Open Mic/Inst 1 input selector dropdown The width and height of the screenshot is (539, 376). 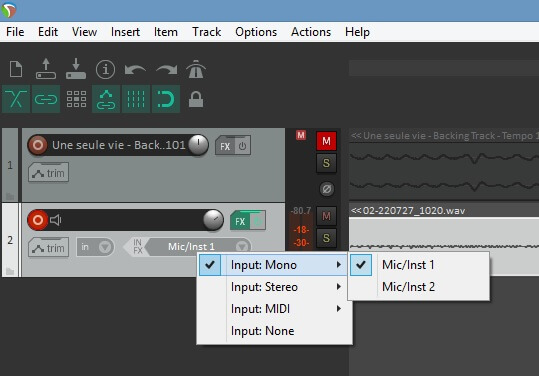tap(199, 247)
